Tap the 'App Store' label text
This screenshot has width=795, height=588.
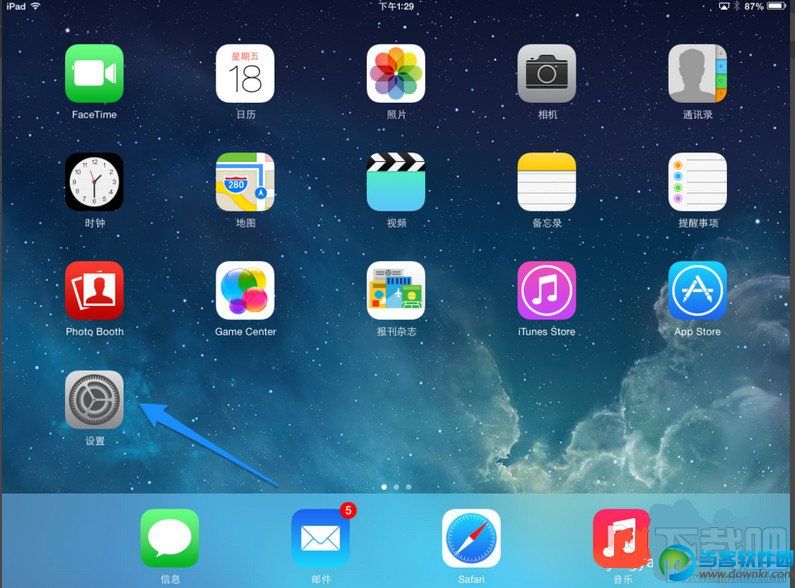(x=698, y=332)
